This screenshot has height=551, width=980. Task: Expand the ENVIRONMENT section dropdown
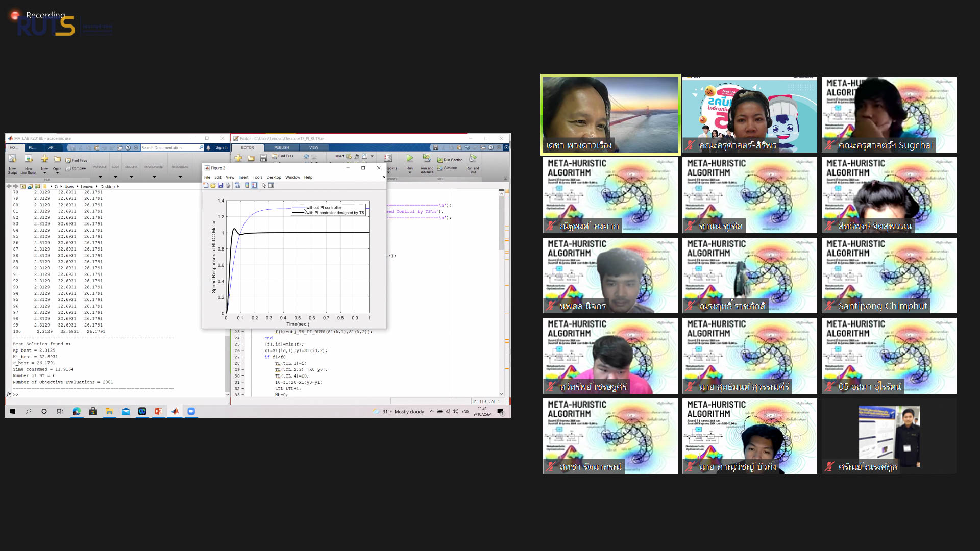(x=154, y=177)
